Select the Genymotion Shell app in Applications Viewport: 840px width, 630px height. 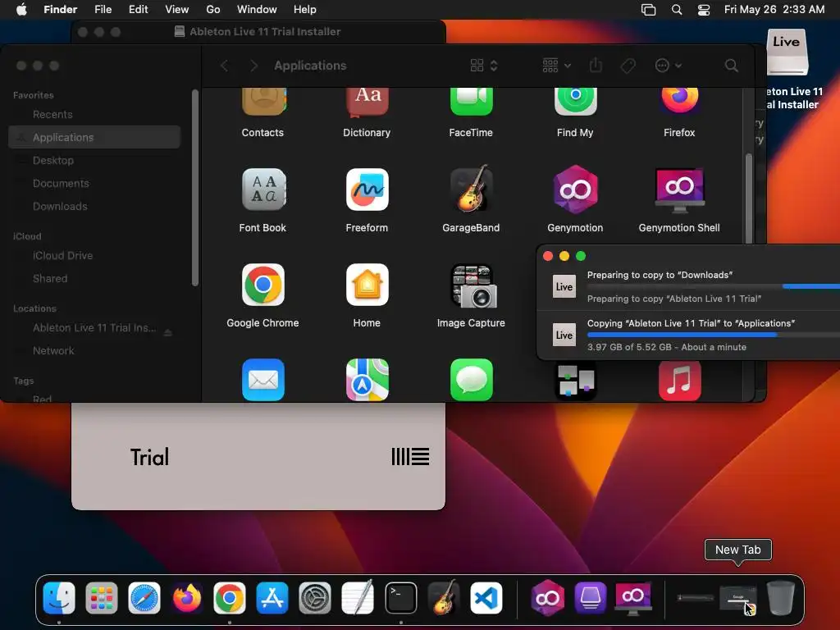(679, 189)
